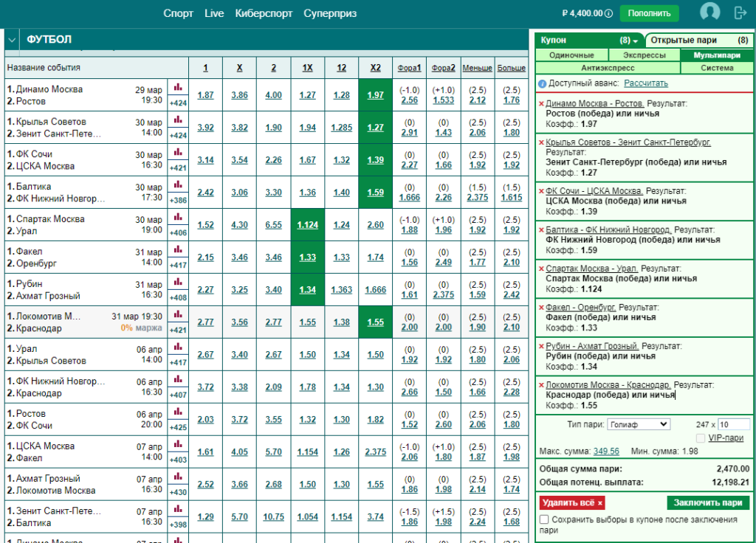756x543 pixels.
Task: Click the stake amount input field
Action: point(733,424)
